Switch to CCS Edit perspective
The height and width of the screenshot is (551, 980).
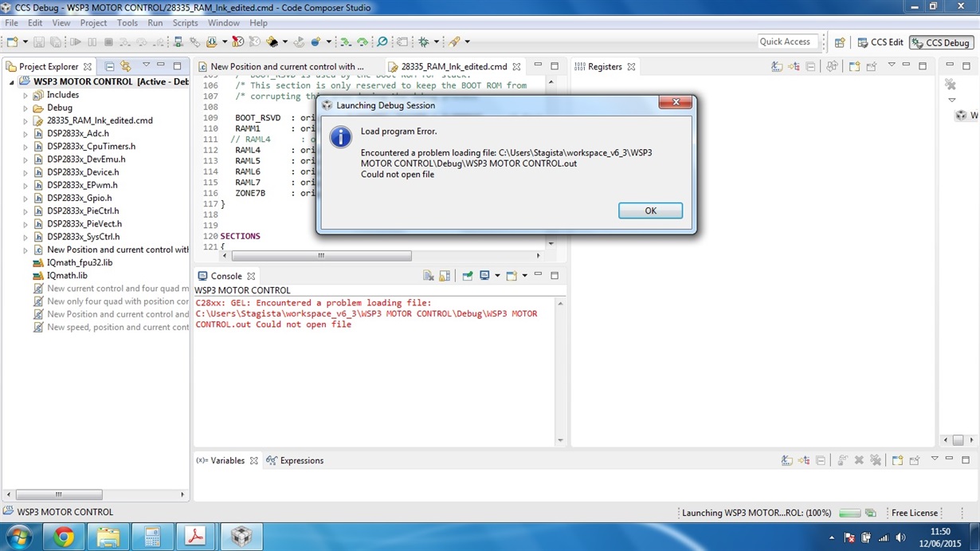(x=880, y=42)
